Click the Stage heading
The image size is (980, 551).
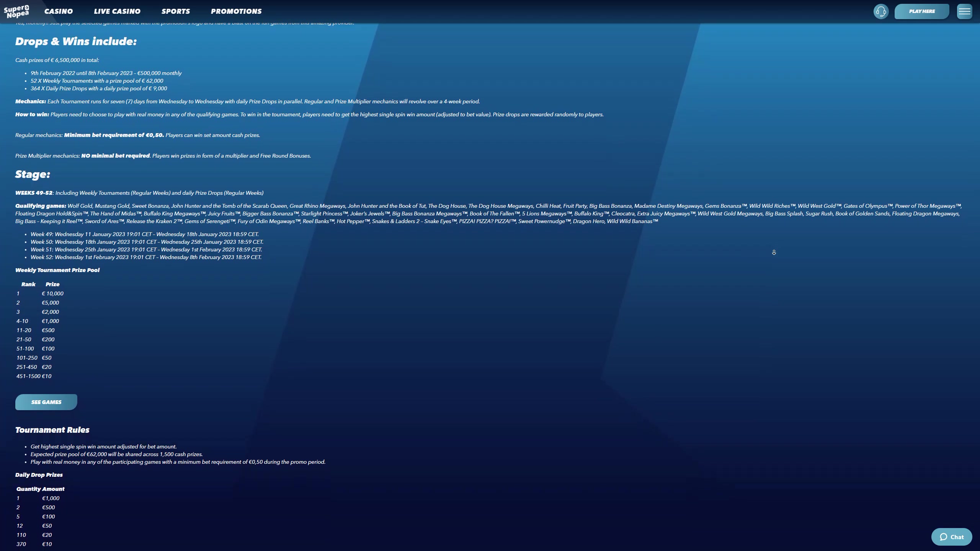pyautogui.click(x=33, y=174)
